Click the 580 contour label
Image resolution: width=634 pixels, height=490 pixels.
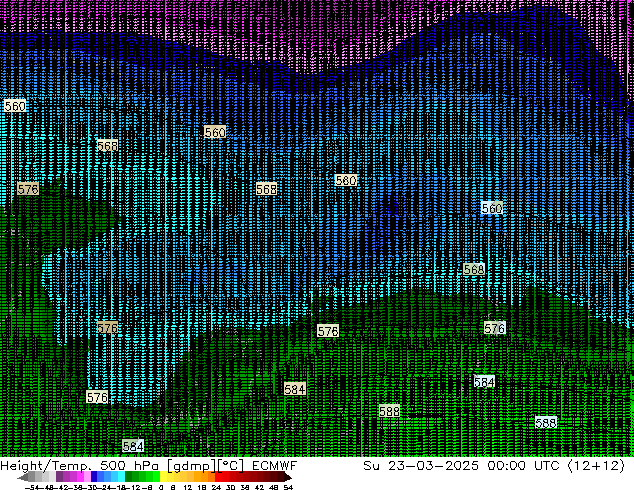(346, 180)
